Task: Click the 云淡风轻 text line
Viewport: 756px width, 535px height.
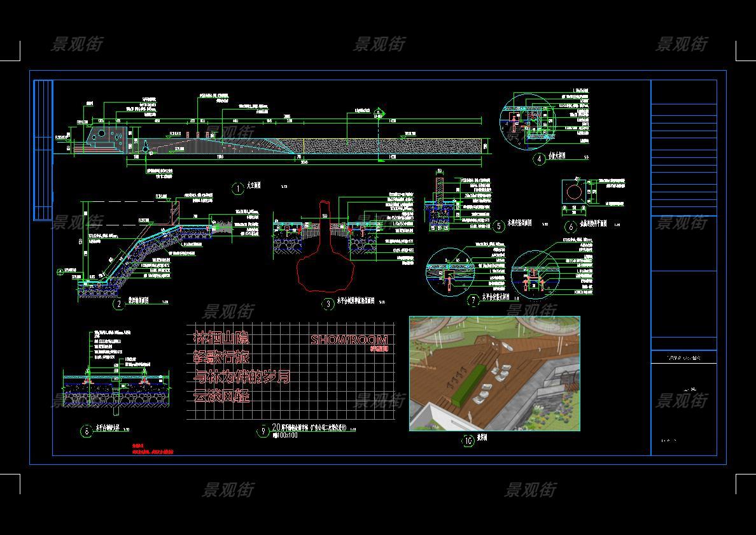Action: [221, 396]
